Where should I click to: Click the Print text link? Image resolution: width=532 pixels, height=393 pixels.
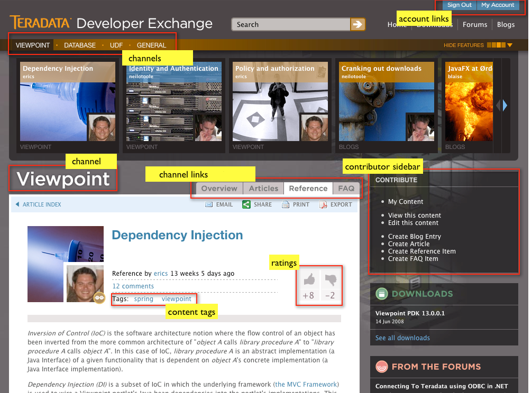tap(301, 204)
